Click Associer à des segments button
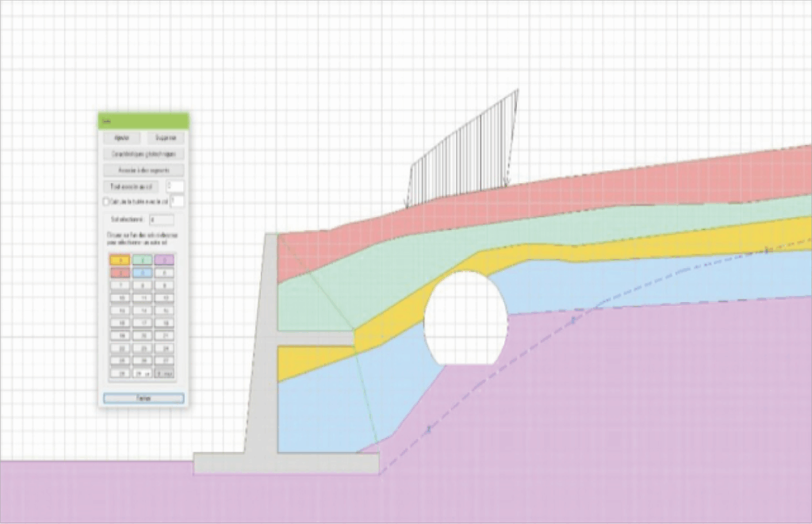 click(144, 170)
